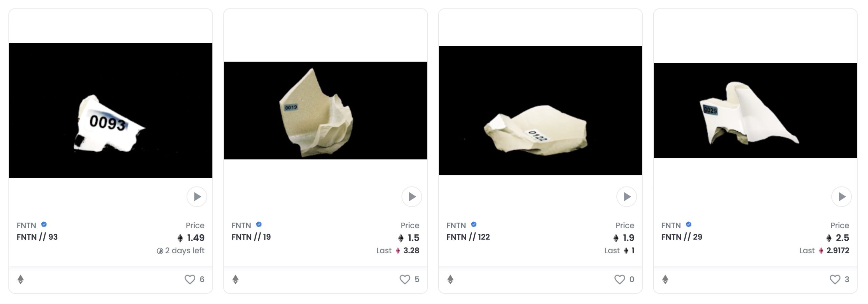The width and height of the screenshot is (868, 304).
Task: Click the verified badge on FNTN // 122 card
Action: [474, 224]
